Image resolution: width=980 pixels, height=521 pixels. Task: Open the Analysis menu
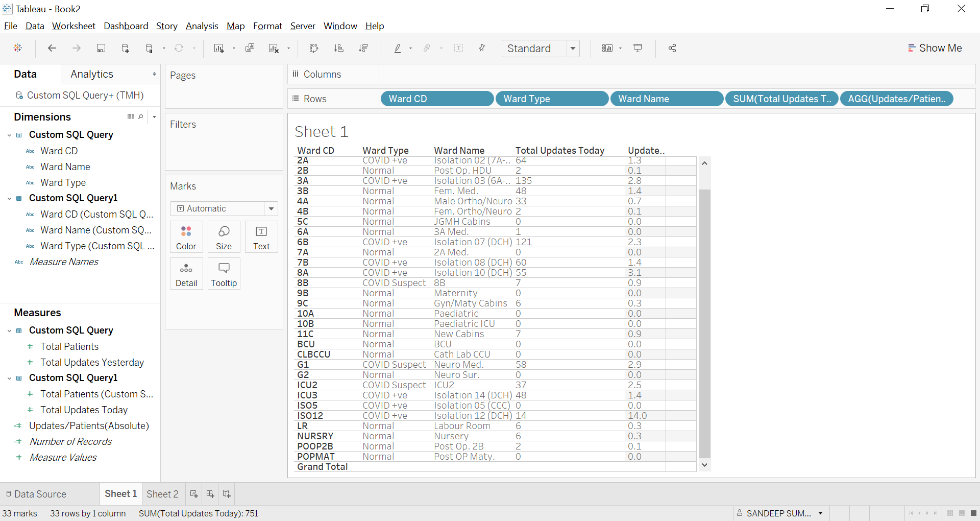point(202,26)
